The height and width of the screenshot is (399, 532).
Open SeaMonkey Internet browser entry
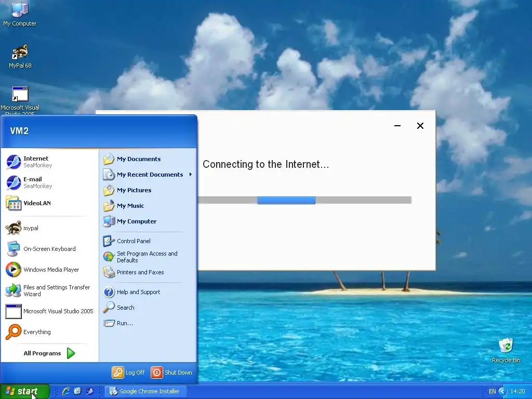pyautogui.click(x=49, y=162)
